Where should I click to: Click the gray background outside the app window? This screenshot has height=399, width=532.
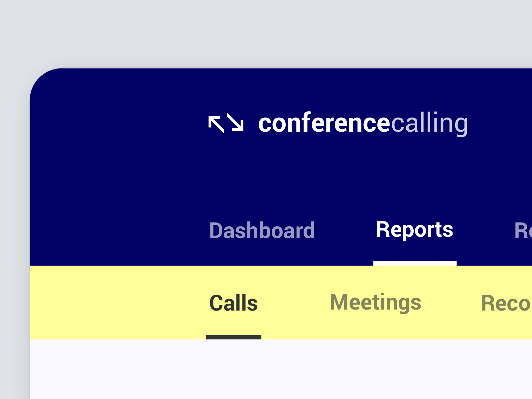(266, 33)
